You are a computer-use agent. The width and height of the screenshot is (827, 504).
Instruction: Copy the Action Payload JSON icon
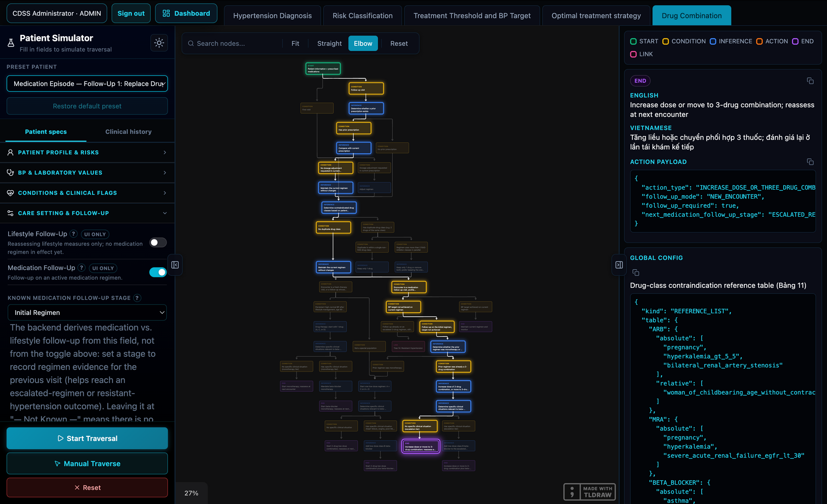click(810, 162)
